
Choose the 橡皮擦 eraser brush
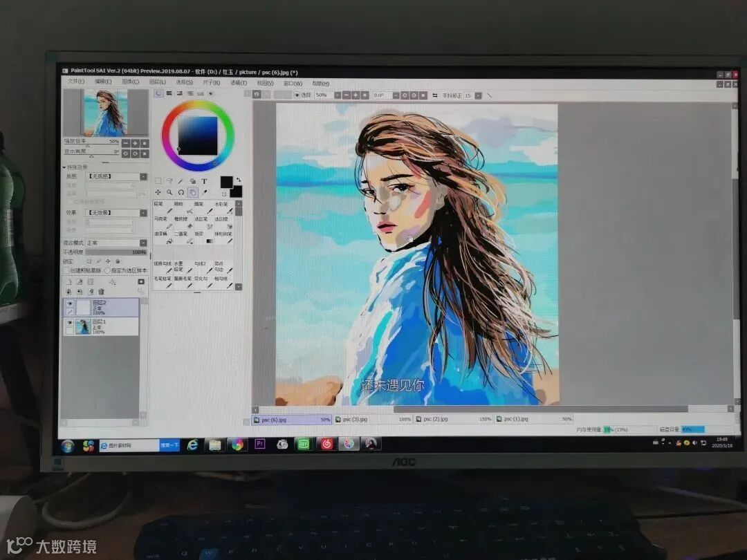click(183, 223)
